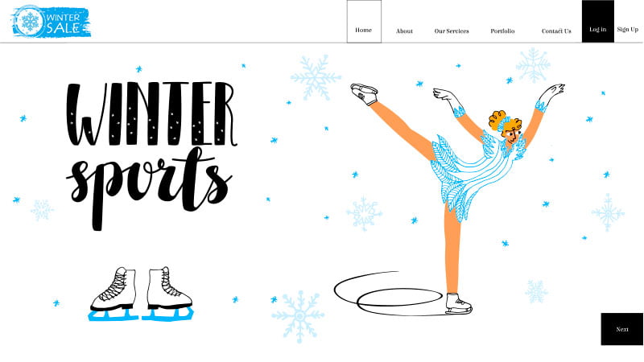Click the right ice skate boot illustration
Screen dimensions: 644x362
pos(167,294)
